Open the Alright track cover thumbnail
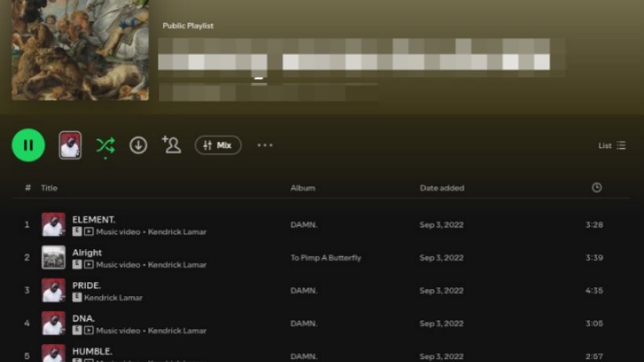 click(53, 257)
